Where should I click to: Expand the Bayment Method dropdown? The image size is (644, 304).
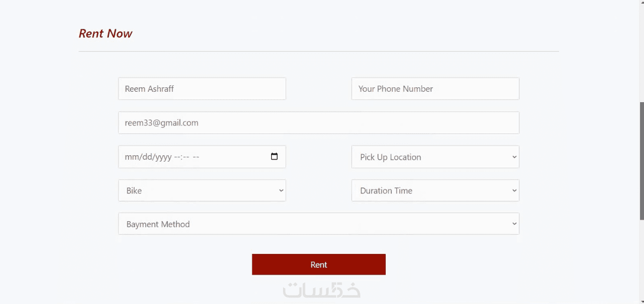pyautogui.click(x=318, y=224)
